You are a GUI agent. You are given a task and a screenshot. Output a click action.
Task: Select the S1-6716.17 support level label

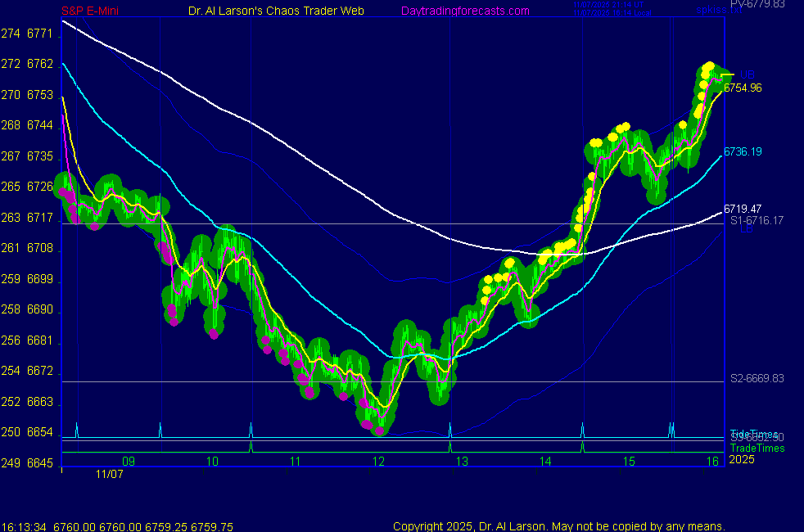(x=757, y=221)
